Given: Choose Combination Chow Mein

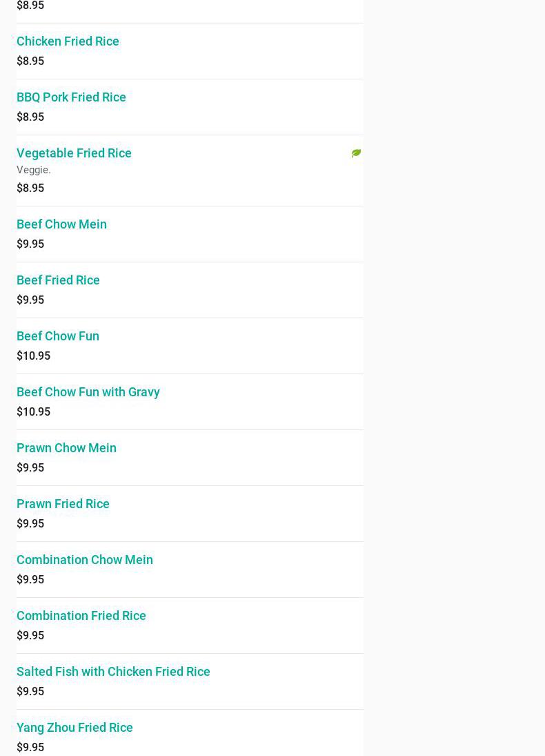Looking at the screenshot, I should pos(85,560).
